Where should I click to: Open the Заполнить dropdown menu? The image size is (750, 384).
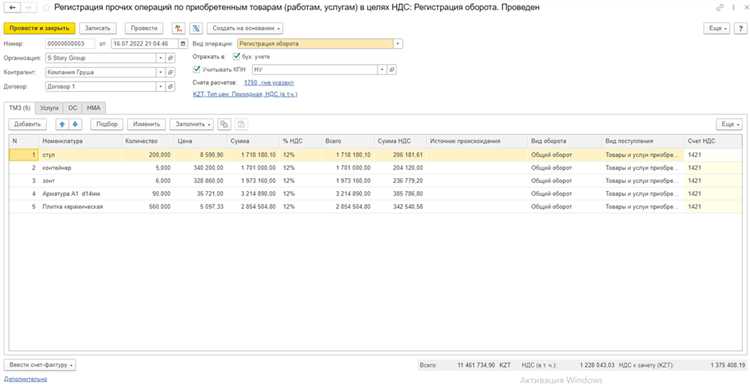(192, 124)
